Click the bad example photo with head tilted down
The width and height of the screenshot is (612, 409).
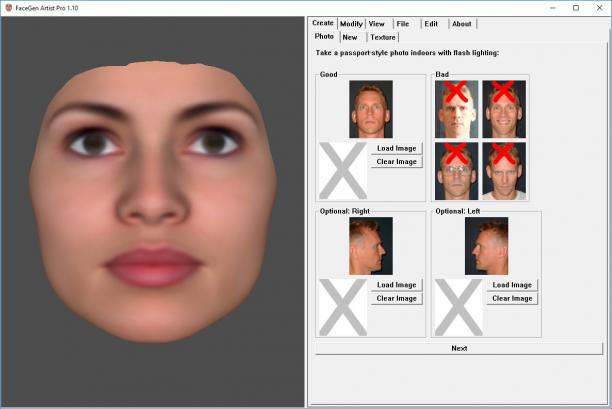pos(504,171)
